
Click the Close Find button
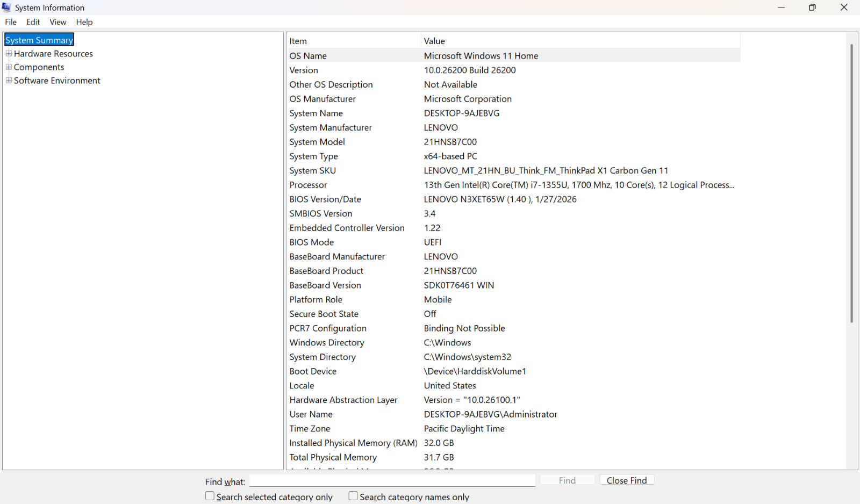(x=627, y=480)
